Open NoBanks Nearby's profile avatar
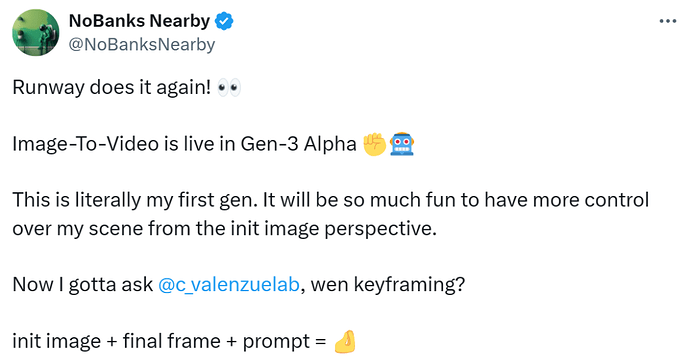 pyautogui.click(x=36, y=33)
